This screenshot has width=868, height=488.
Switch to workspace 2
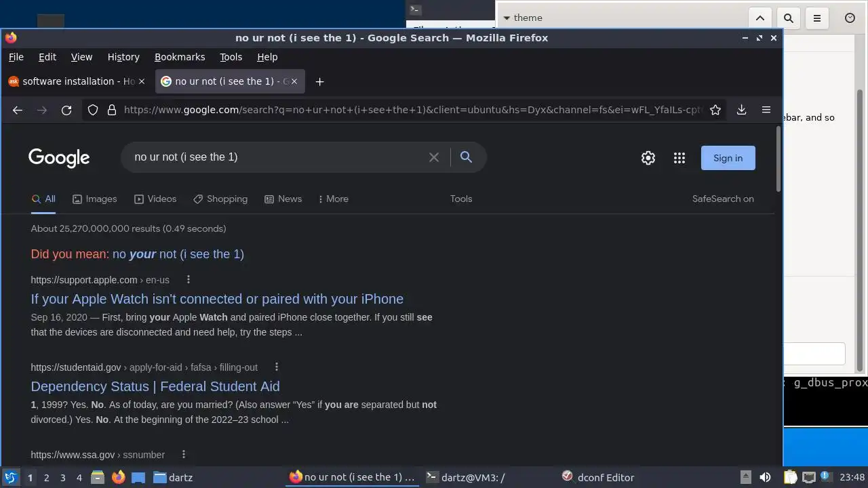pos(46,477)
